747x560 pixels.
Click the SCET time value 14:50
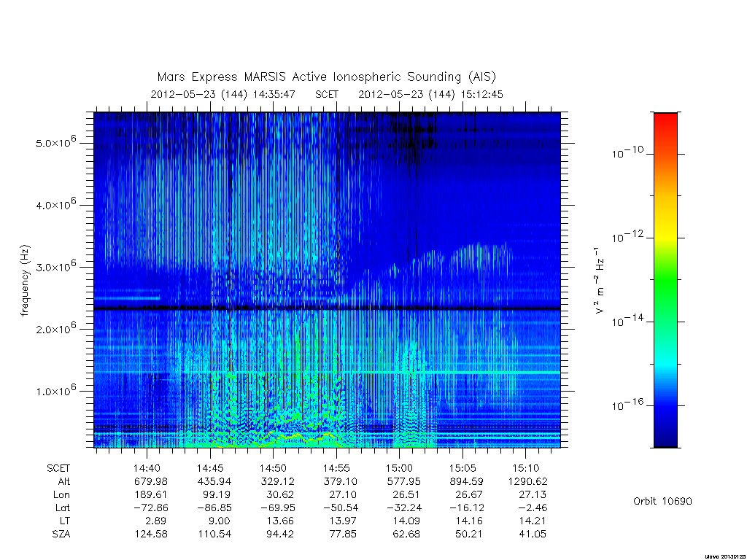tap(273, 468)
